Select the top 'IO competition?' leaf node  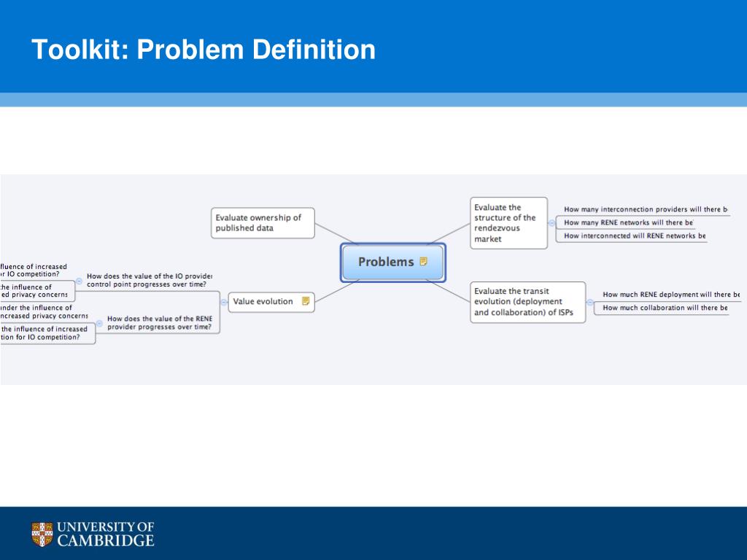[34, 270]
